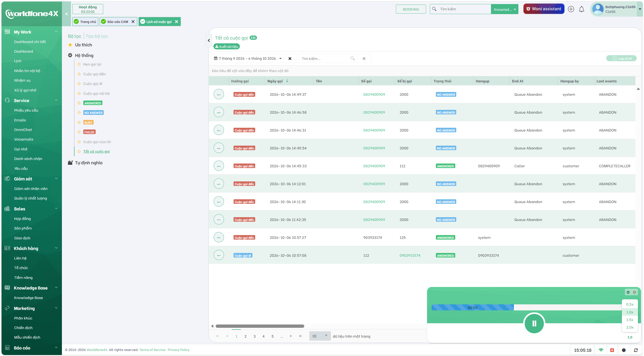The image size is (644, 356).
Task: Select 1,5x playback speed
Action: tap(630, 320)
